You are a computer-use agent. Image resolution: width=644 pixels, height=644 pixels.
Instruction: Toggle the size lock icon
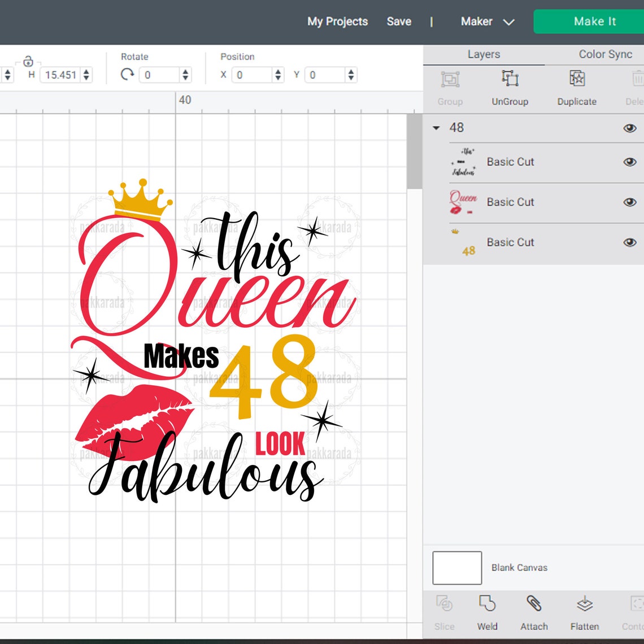28,60
